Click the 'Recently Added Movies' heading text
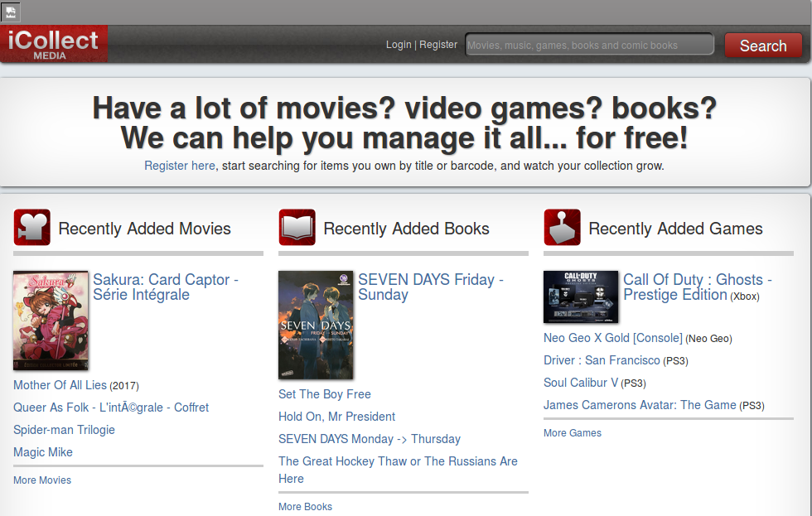 click(x=144, y=229)
